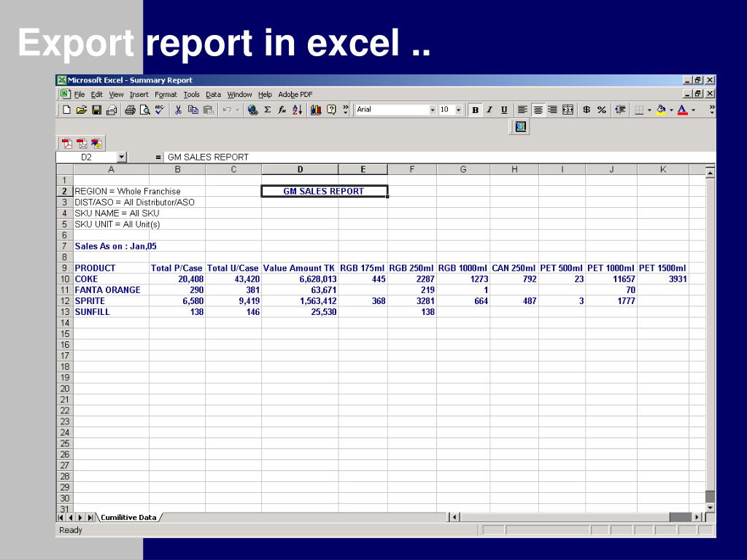
Task: Click the Edit Formula equals button
Action: 158,157
